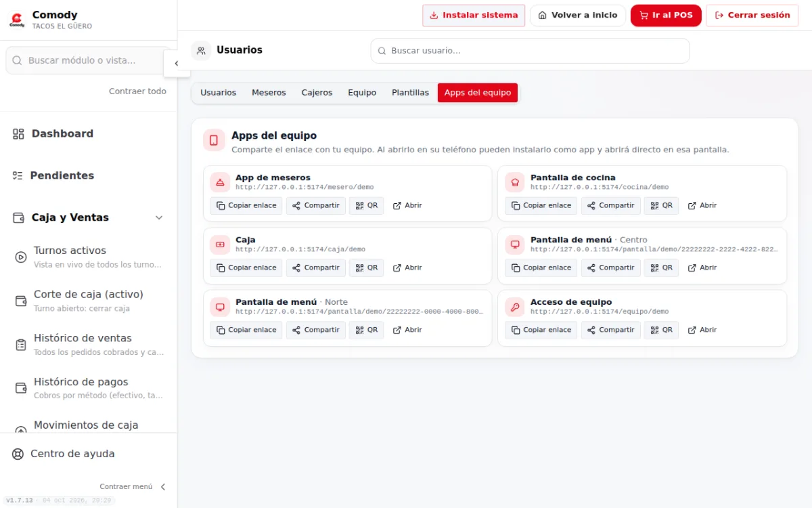Screen dimensions: 812x508
Task: Click the Caja y Ventas wallet icon
Action: 18,217
